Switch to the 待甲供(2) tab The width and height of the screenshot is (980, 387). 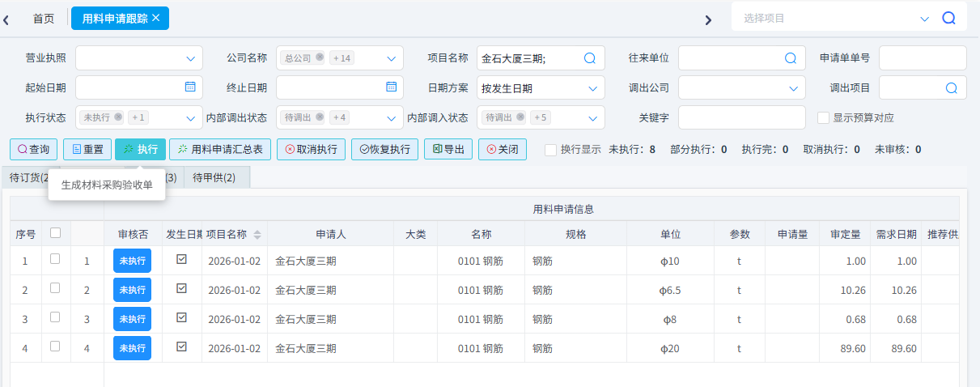point(214,177)
